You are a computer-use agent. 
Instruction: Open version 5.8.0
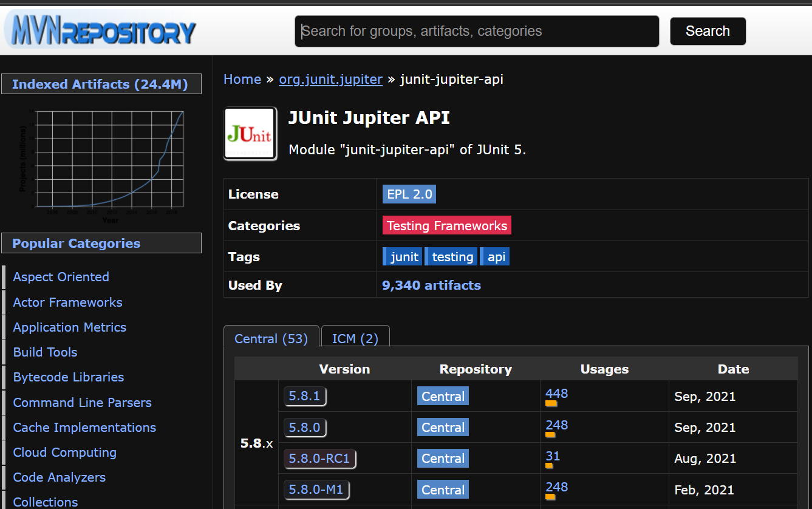(x=305, y=427)
